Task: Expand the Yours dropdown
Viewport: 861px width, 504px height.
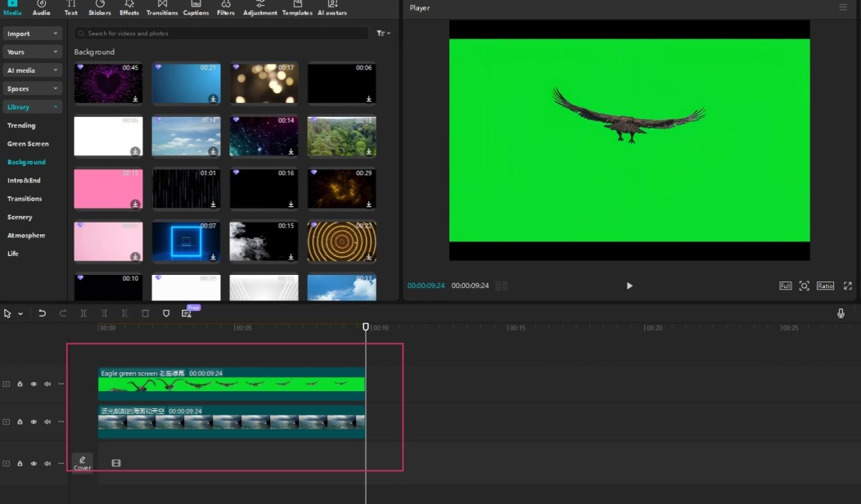Action: click(x=33, y=52)
